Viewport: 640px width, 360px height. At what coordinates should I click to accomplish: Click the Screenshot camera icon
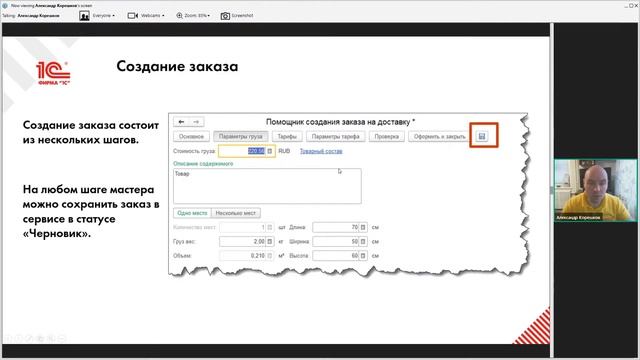tap(225, 16)
